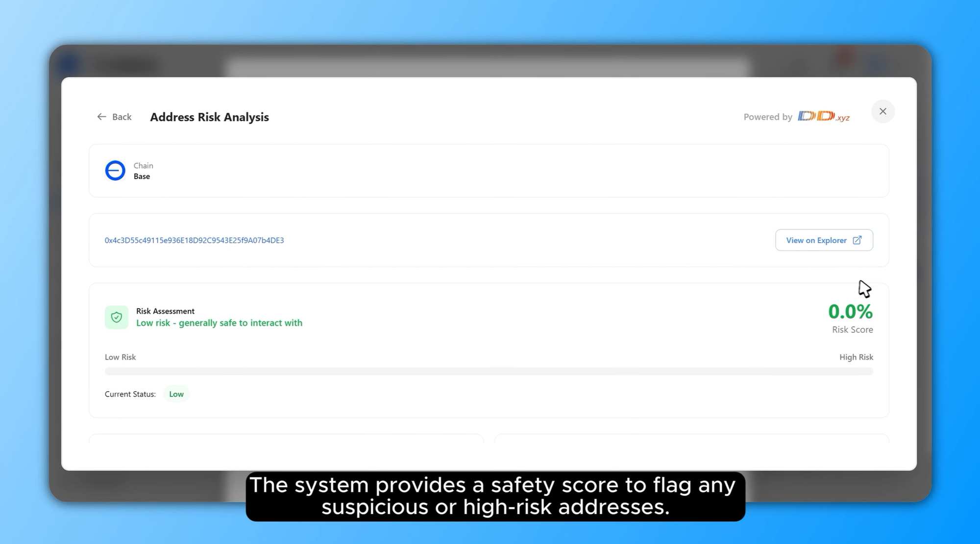The height and width of the screenshot is (544, 980).
Task: Open the Chain selector card
Action: (489, 171)
